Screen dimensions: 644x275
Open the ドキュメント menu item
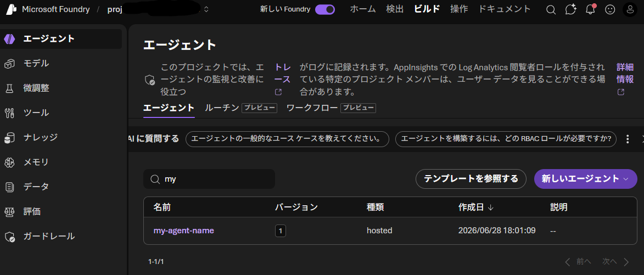pyautogui.click(x=505, y=9)
